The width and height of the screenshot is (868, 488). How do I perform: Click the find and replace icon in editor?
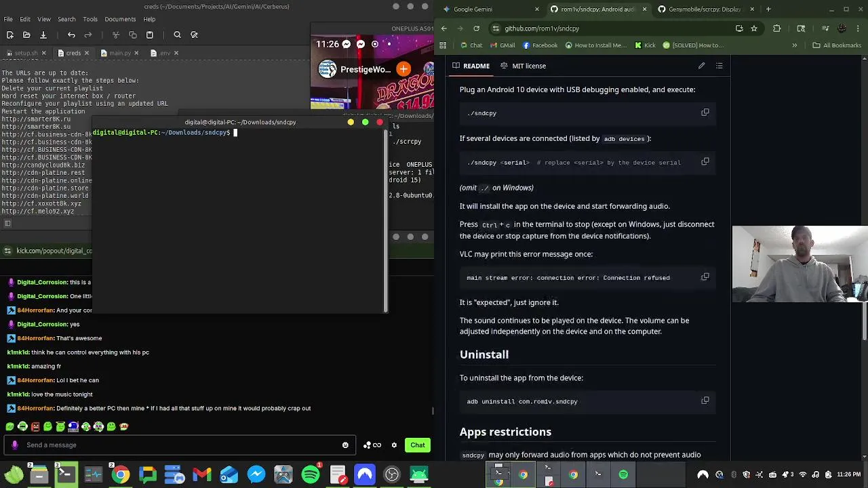pos(194,35)
